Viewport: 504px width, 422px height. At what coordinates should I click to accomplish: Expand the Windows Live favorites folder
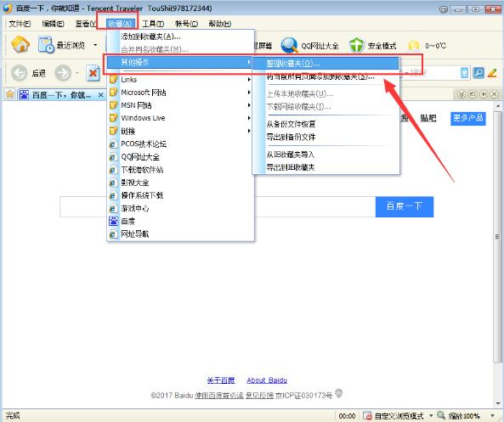[x=180, y=118]
